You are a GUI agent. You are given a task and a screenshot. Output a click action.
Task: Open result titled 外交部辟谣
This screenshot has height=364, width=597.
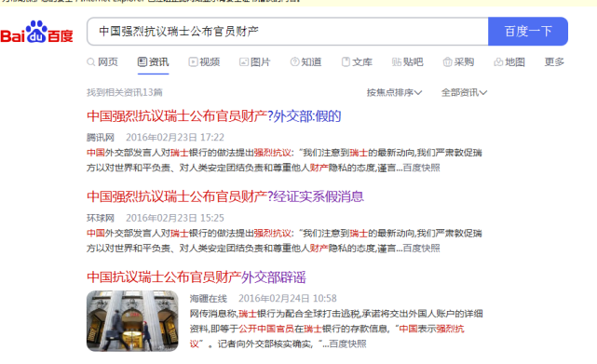[x=197, y=277]
